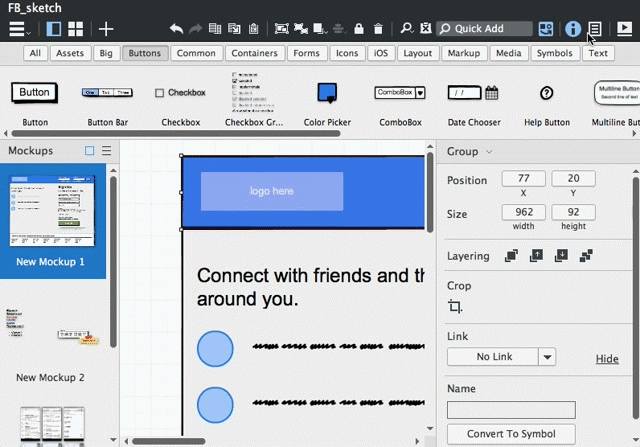Send selection backward layering icon
Screen dimensions: 640x447
point(561,256)
